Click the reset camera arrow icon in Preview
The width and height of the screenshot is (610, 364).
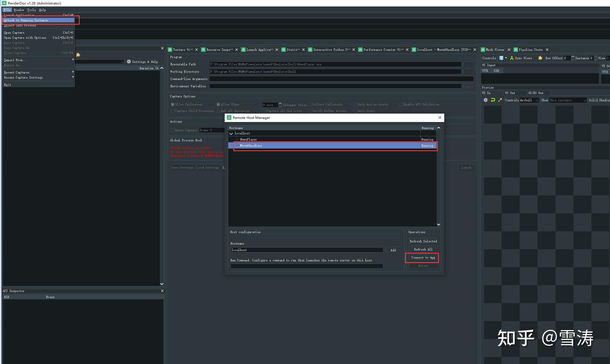click(493, 100)
